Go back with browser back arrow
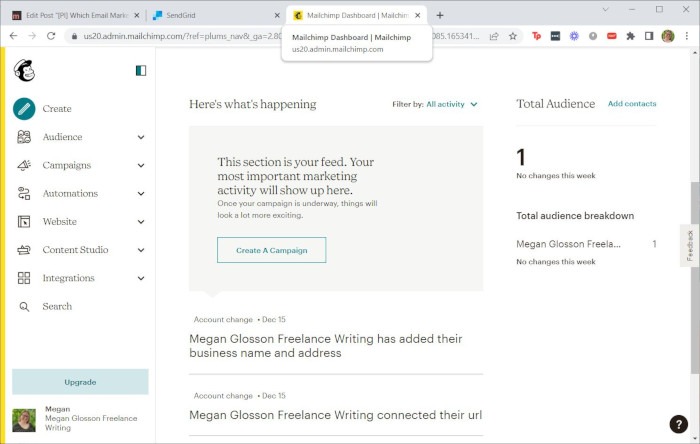 [13, 36]
